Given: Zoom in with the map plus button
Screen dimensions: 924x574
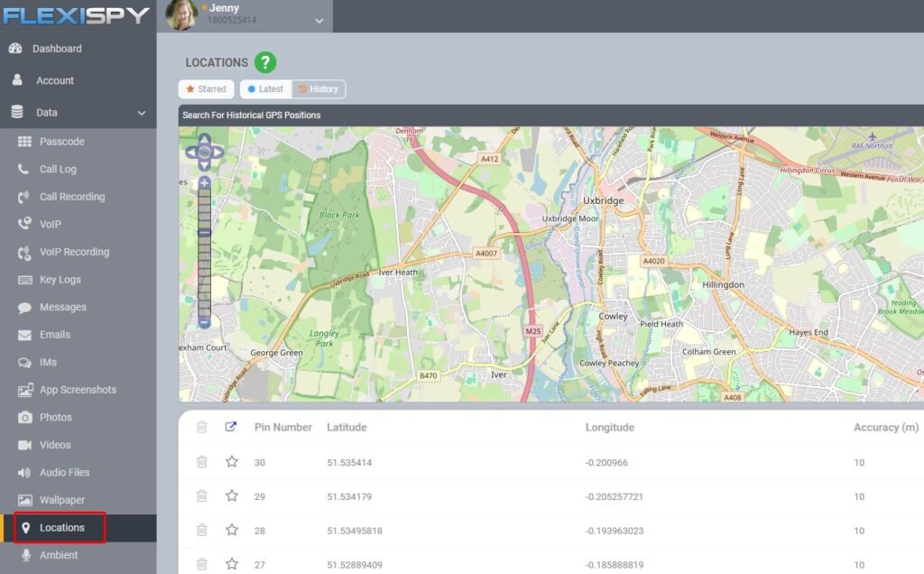Looking at the screenshot, I should pyautogui.click(x=204, y=182).
